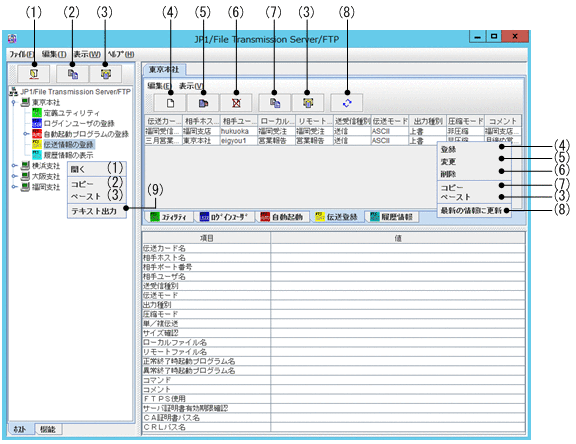Image resolution: width=576 pixels, height=444 pixels.
Task: Click the Change card toolbar icon
Action: click(x=203, y=103)
